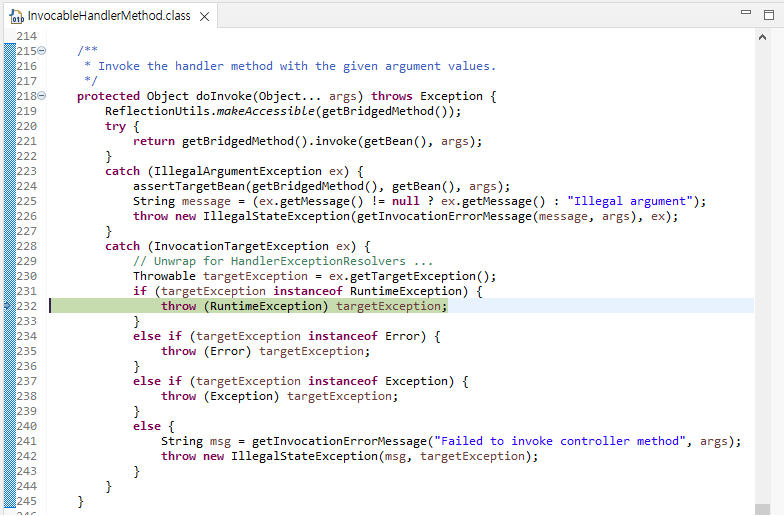Click the class file icon on the editor tab
Viewport: 784px width, 516px height.
[x=15, y=17]
